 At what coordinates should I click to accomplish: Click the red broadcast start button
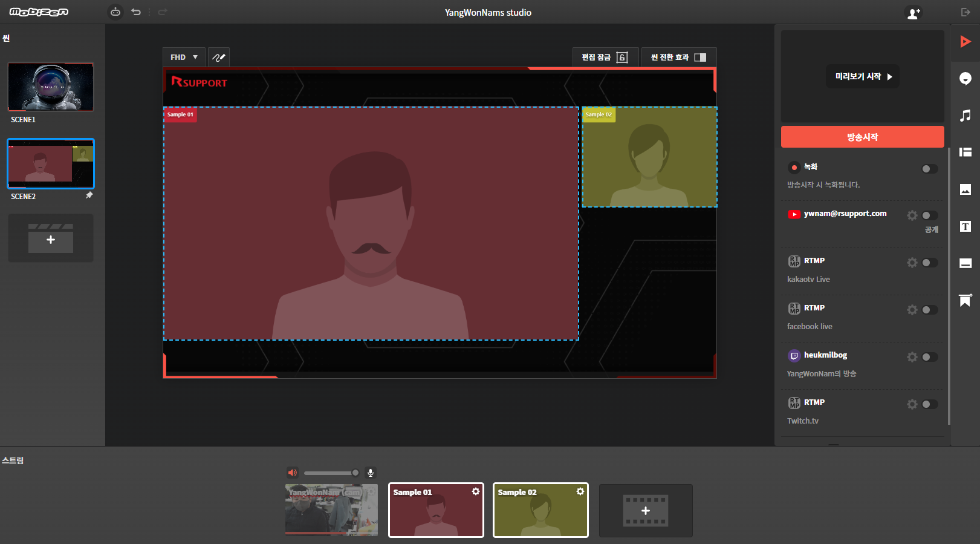(862, 137)
